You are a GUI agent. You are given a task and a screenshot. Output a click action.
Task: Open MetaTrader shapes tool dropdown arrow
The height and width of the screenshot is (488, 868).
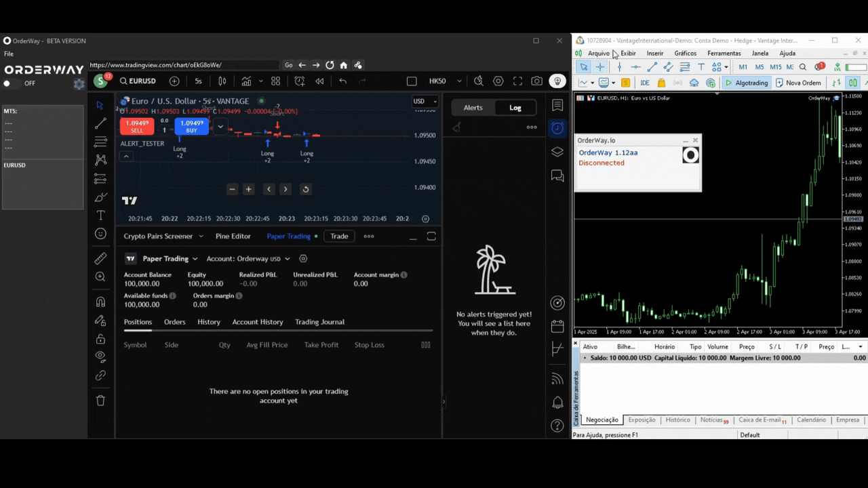(726, 67)
